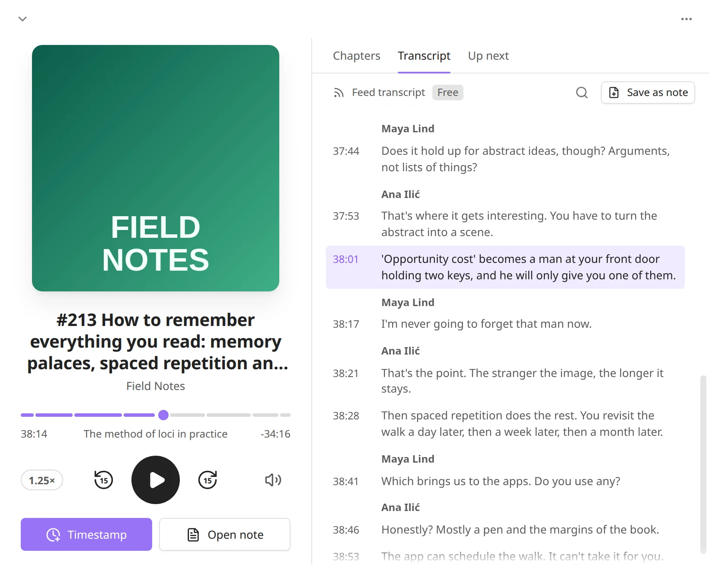Click the Open note button
709x588 pixels.
click(225, 534)
